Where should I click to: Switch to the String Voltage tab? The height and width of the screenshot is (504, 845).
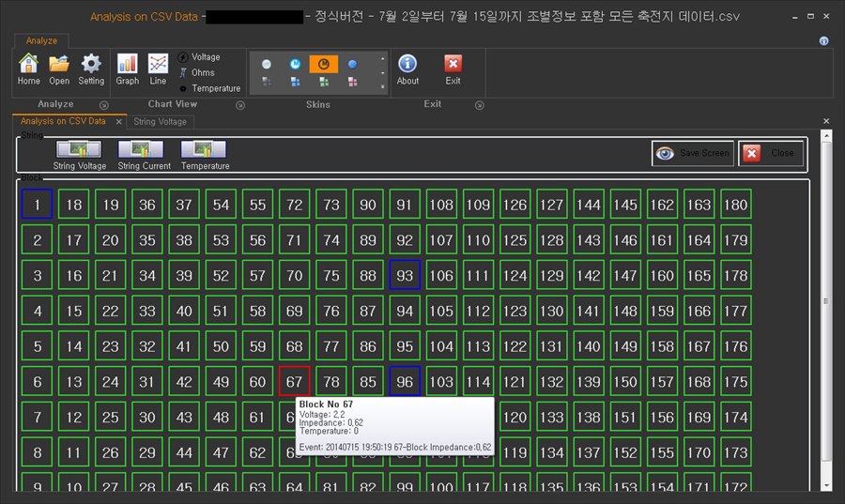[160, 122]
